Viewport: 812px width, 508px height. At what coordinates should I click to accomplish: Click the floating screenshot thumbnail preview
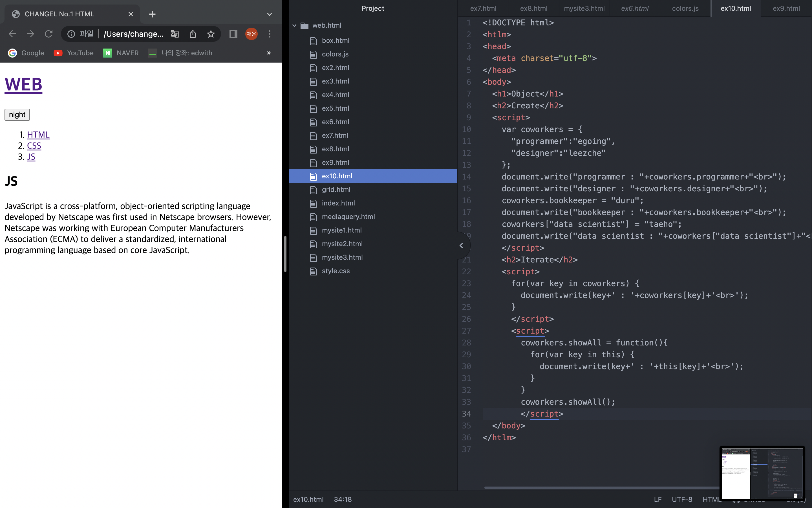coord(762,473)
